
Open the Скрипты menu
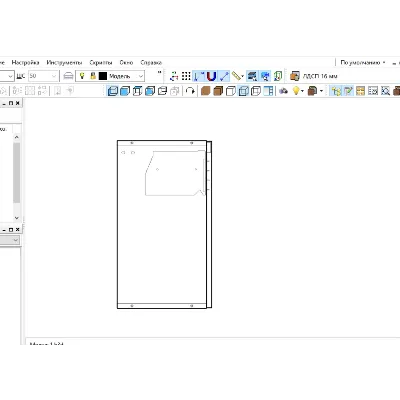point(101,62)
